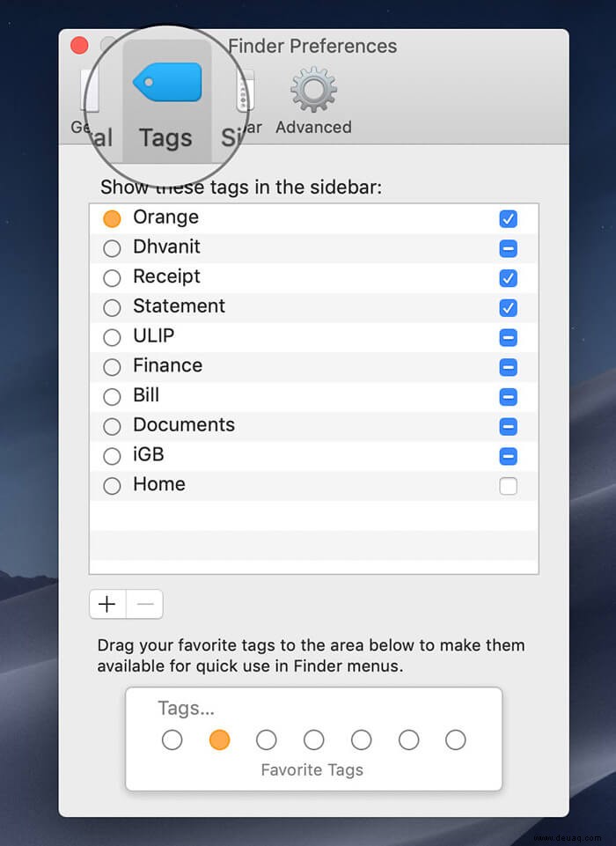616x846 pixels.
Task: Click the color circle beside Dhvanit
Action: click(x=112, y=248)
